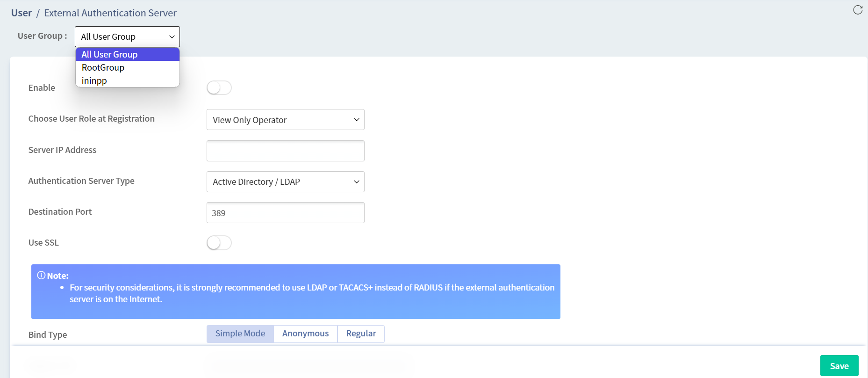This screenshot has height=378, width=868.
Task: Select Anonymous bind type
Action: (306, 334)
